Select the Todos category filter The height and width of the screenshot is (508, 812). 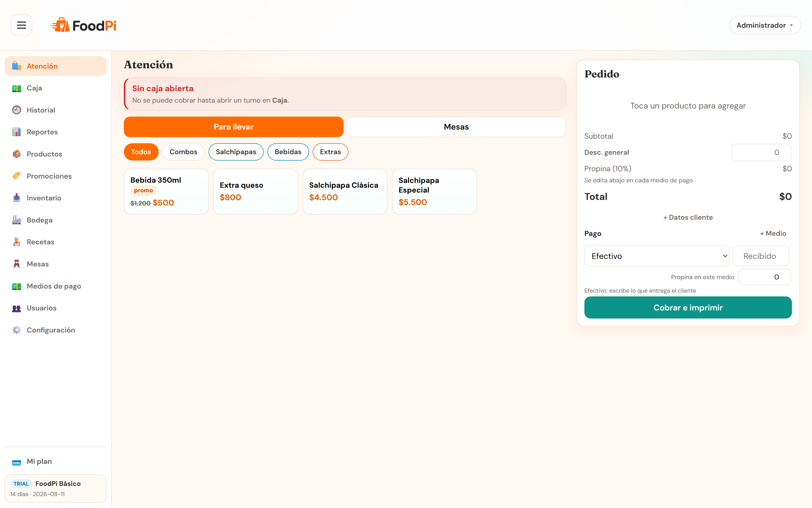[x=141, y=152]
